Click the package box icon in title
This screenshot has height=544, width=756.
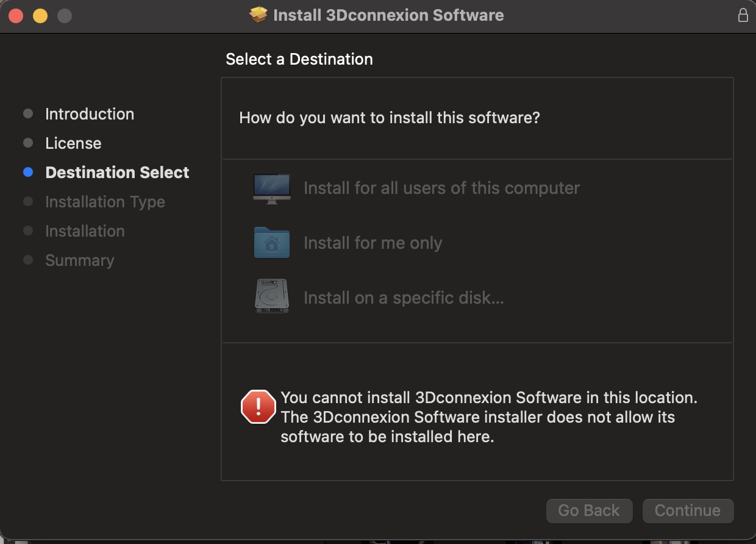[259, 15]
